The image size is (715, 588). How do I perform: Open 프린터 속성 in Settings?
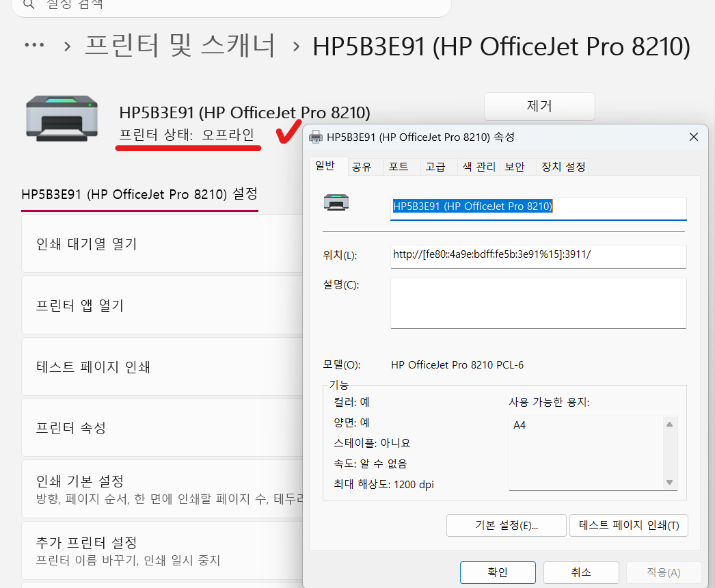point(162,428)
